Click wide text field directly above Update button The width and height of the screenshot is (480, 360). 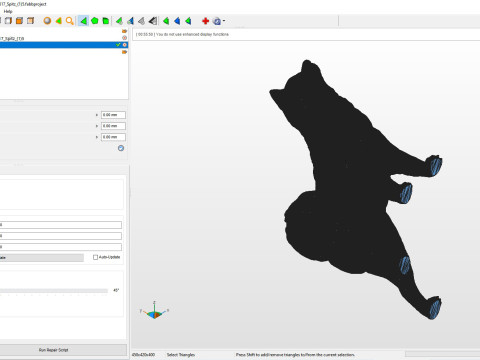61,247
